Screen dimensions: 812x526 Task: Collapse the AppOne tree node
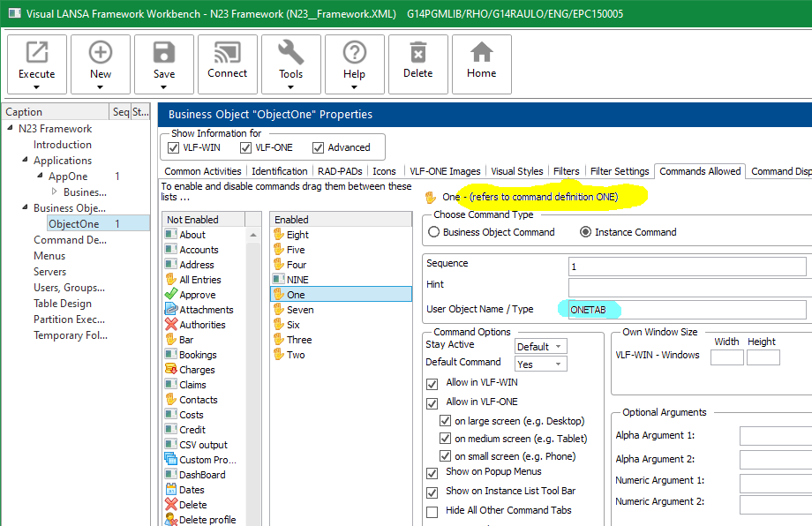tap(40, 176)
